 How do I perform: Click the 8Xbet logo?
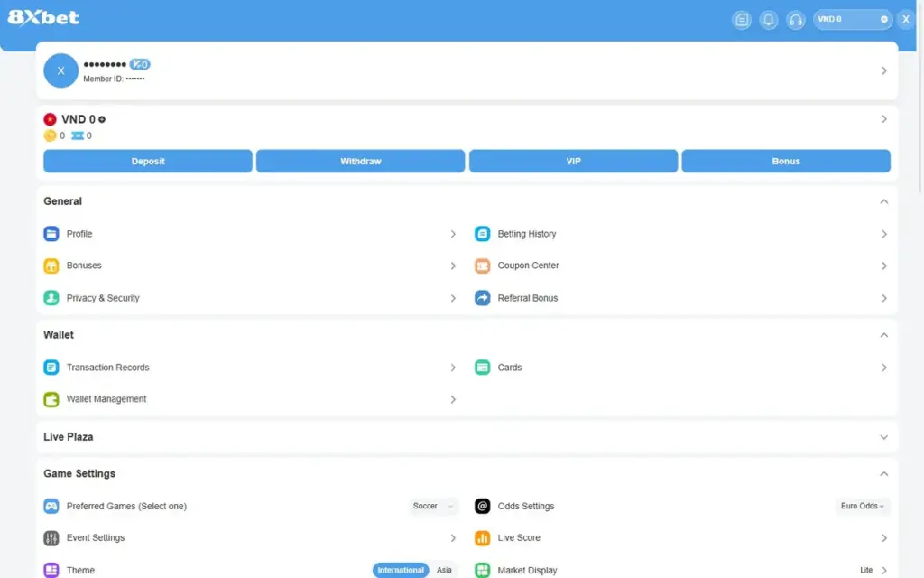43,18
